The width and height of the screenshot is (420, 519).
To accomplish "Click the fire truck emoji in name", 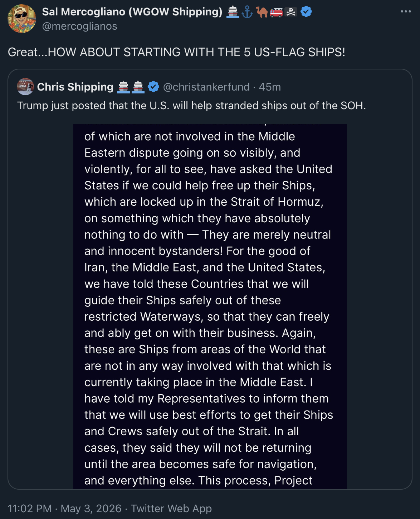I will click(276, 12).
